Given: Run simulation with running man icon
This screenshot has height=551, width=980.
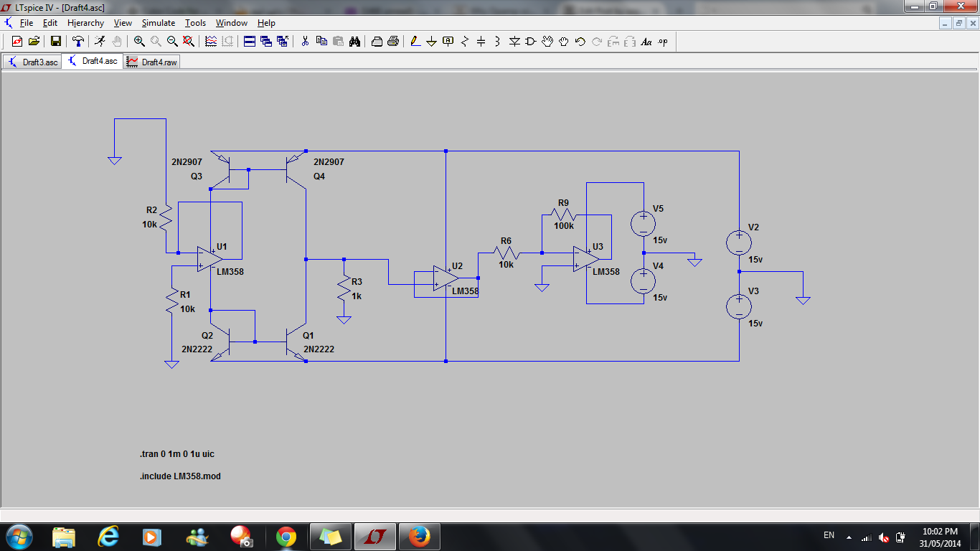Looking at the screenshot, I should [x=100, y=42].
